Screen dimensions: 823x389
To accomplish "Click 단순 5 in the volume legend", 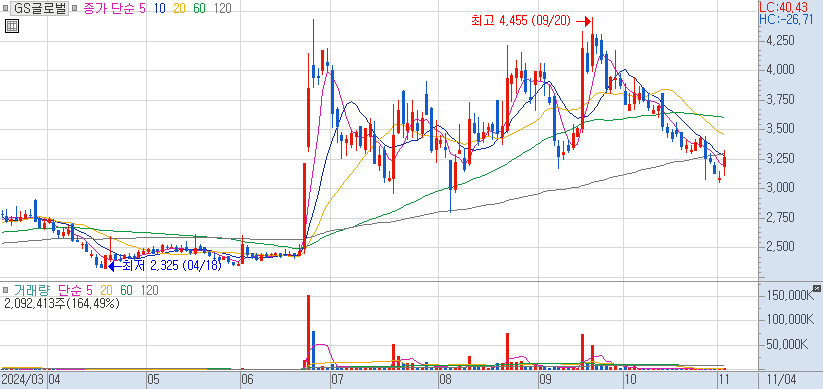I will pyautogui.click(x=75, y=290).
